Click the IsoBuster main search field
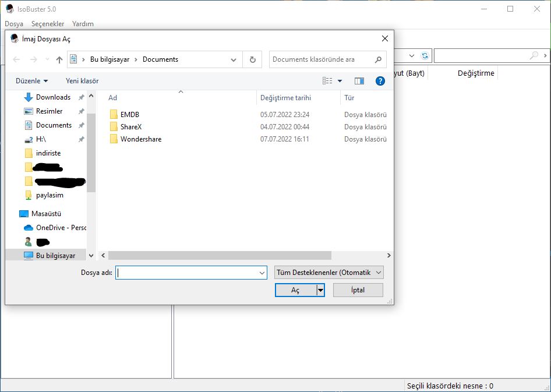 [482, 55]
